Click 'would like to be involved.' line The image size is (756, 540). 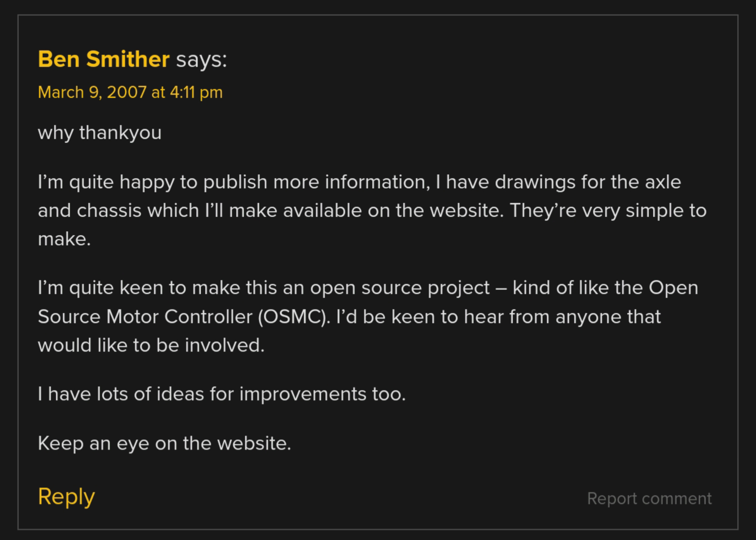click(151, 345)
